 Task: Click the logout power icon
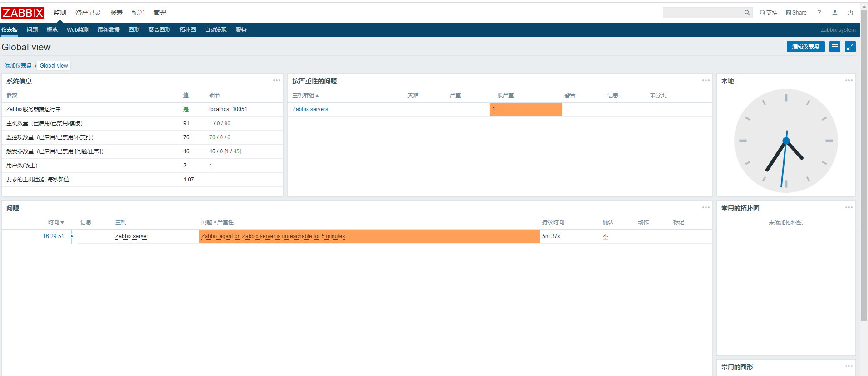[850, 13]
